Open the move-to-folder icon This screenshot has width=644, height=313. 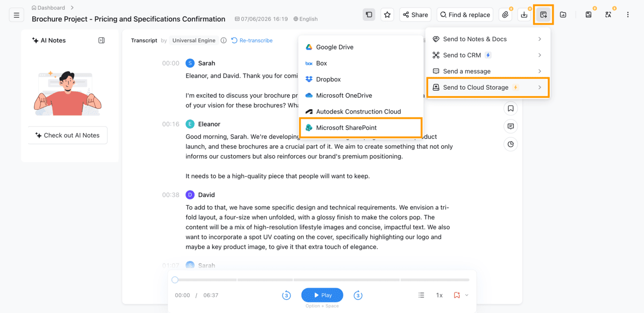coord(563,15)
